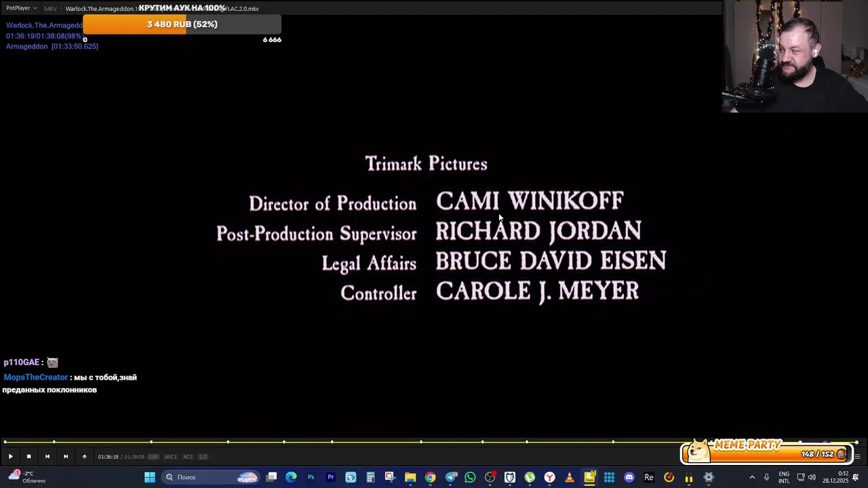The height and width of the screenshot is (488, 868).
Task: Show hidden system tray icons
Action: [752, 477]
